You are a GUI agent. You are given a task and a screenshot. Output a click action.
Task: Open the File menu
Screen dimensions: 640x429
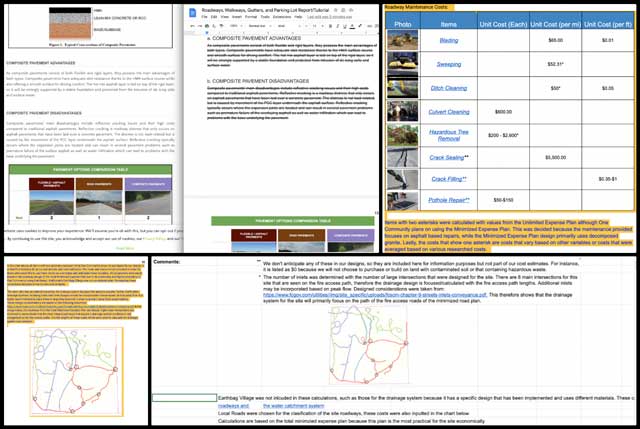[x=205, y=16]
